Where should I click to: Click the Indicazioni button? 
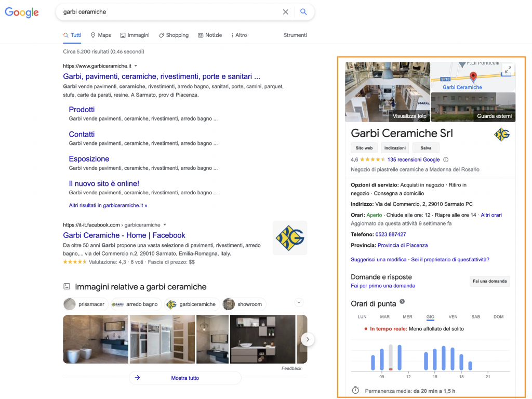coord(395,148)
